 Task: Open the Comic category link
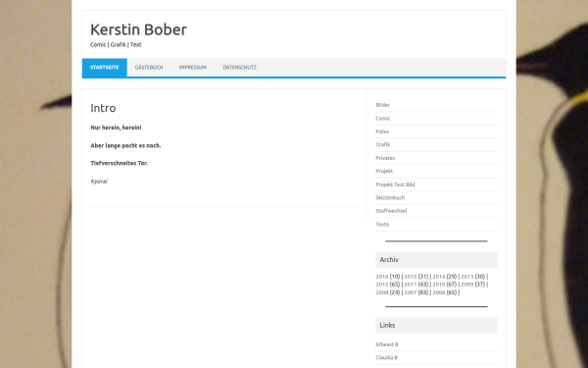coord(383,119)
